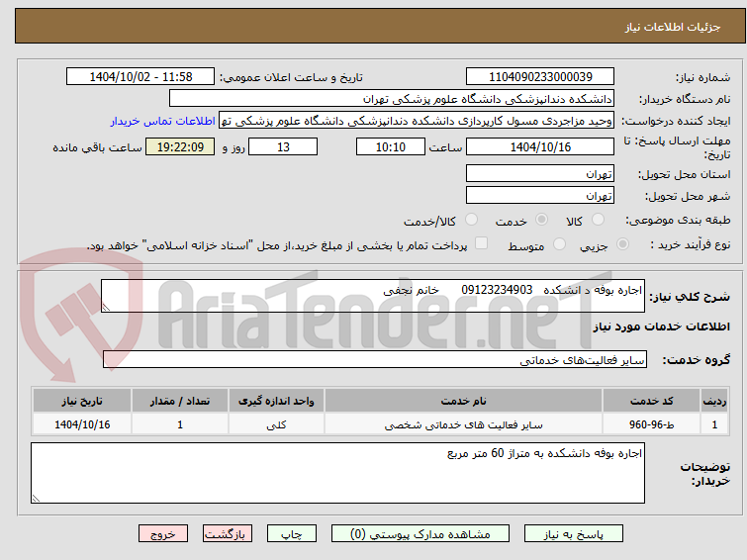Click the deadline time field 10:10
Image resolution: width=747 pixels, height=560 pixels.
click(x=391, y=146)
